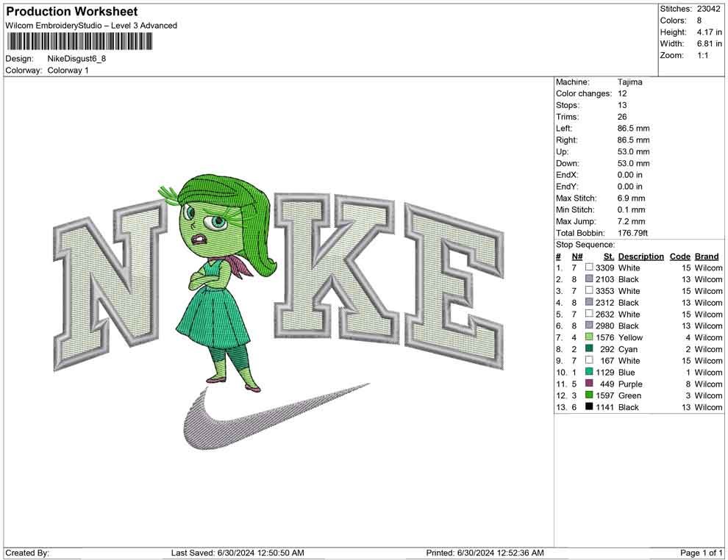The height and width of the screenshot is (560, 728).
Task: Select the 'Colorway 1' value
Action: click(x=68, y=71)
